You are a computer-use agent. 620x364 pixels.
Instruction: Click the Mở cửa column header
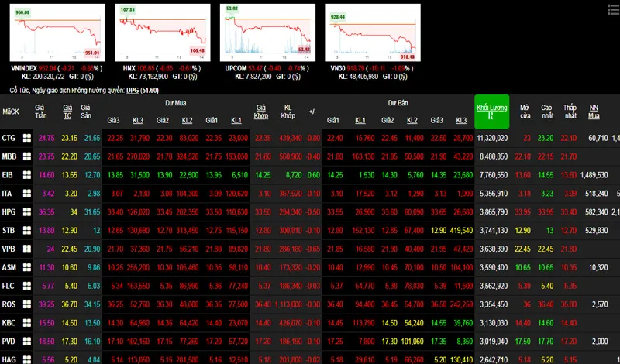click(x=525, y=112)
